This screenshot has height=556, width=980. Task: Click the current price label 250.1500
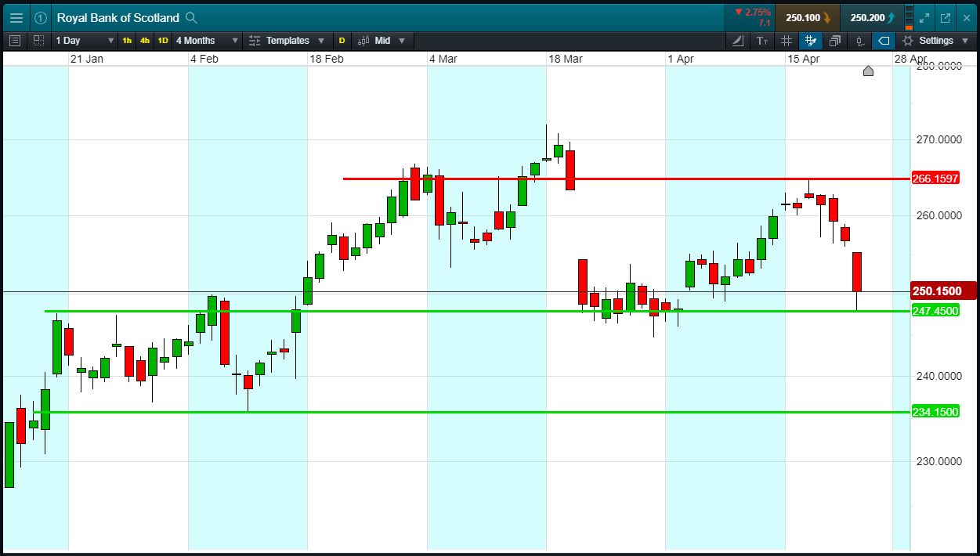942,291
